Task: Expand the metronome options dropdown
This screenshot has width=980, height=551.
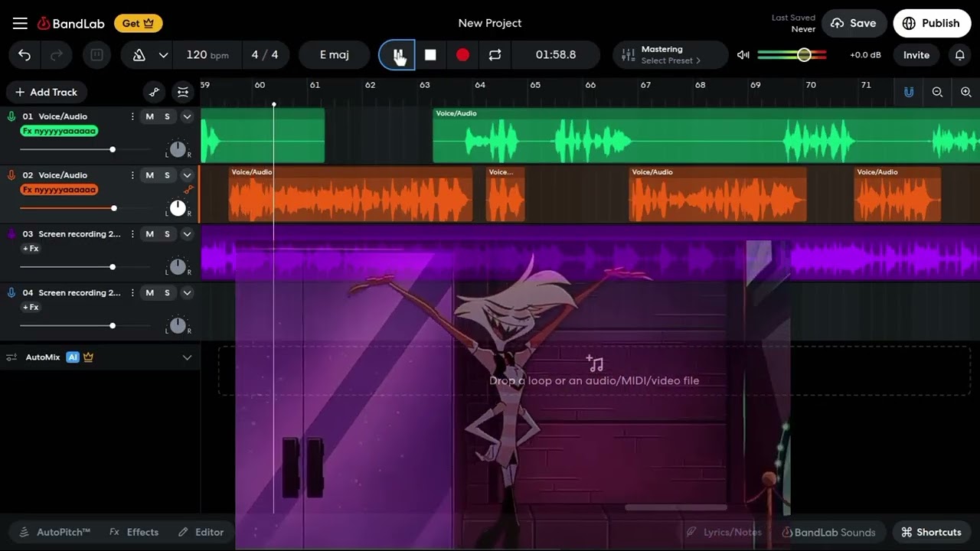Action: tap(163, 55)
